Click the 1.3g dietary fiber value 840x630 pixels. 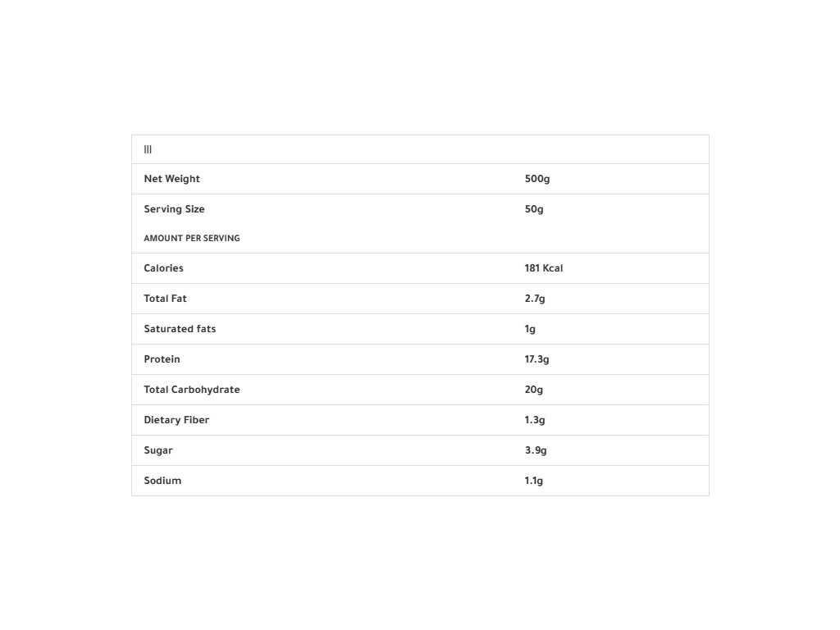click(x=535, y=420)
